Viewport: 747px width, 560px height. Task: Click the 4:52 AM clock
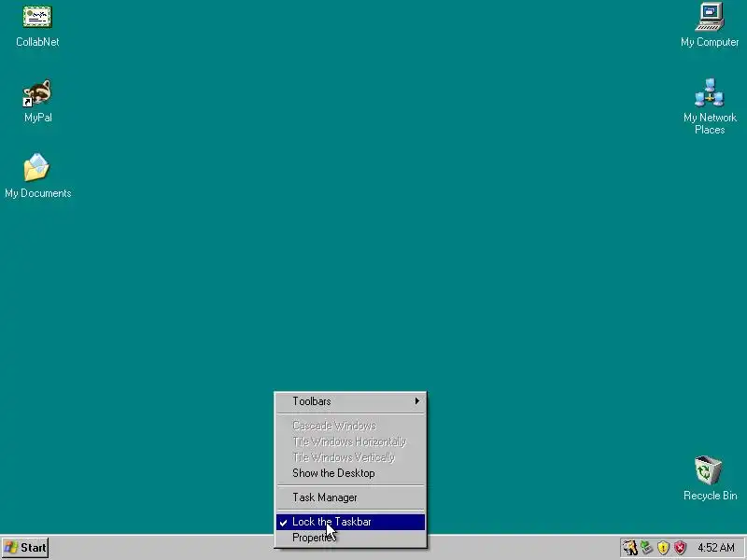click(x=716, y=548)
